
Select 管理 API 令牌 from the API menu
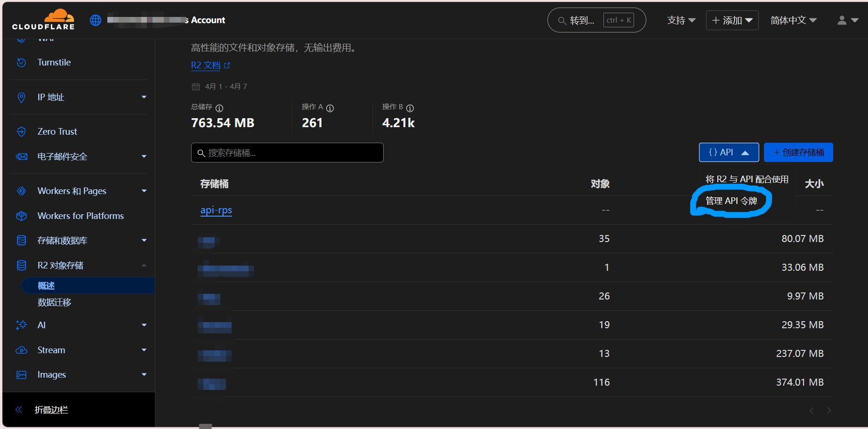(x=731, y=201)
